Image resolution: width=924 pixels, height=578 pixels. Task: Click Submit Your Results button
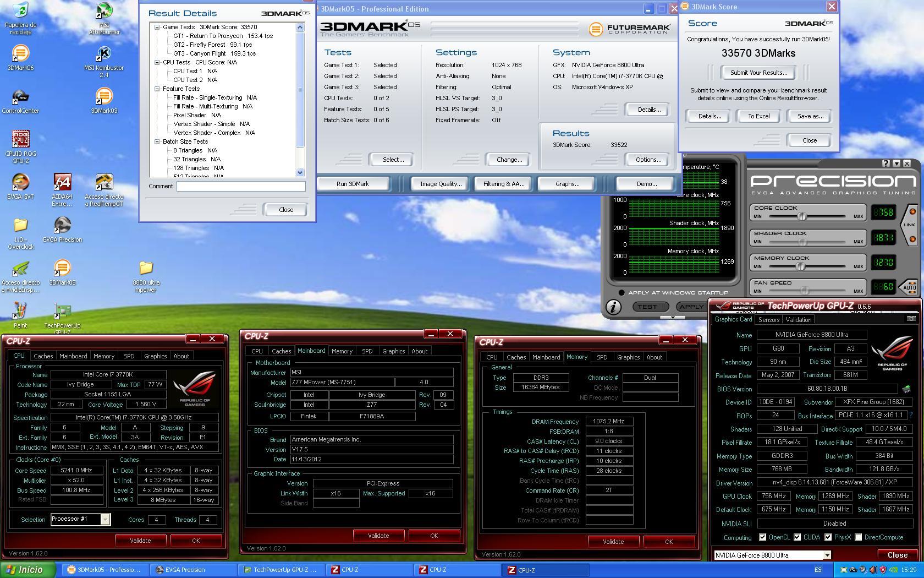tap(758, 73)
